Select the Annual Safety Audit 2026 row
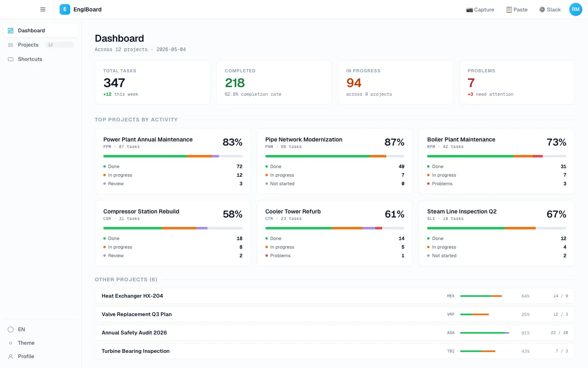The height and width of the screenshot is (368, 588). click(335, 333)
